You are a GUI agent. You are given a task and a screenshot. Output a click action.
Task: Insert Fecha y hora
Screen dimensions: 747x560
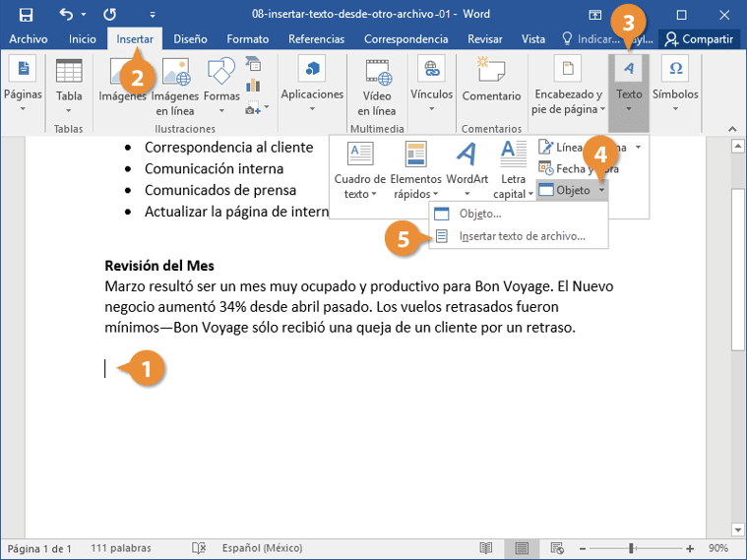click(578, 168)
